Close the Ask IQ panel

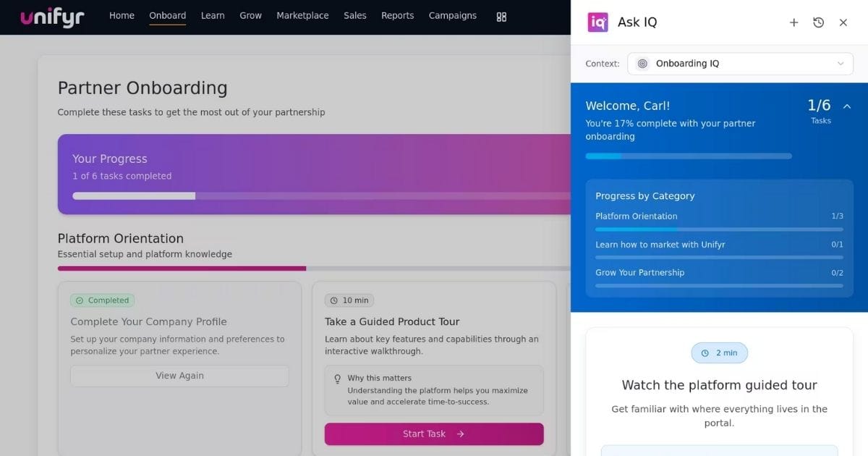(843, 22)
